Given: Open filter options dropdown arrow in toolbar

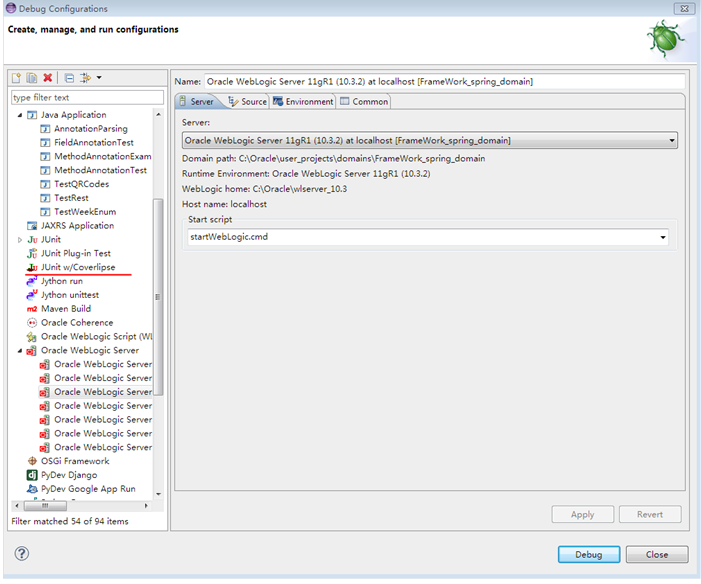Looking at the screenshot, I should pyautogui.click(x=99, y=78).
